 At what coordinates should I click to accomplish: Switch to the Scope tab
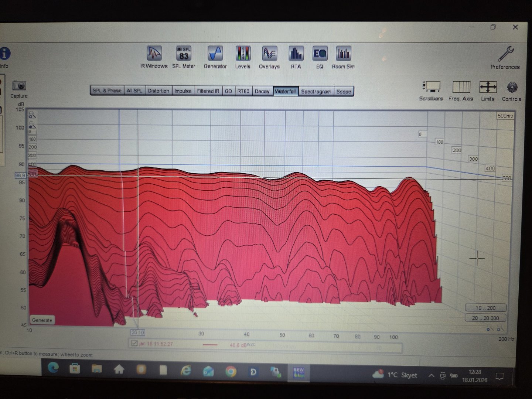click(x=344, y=92)
